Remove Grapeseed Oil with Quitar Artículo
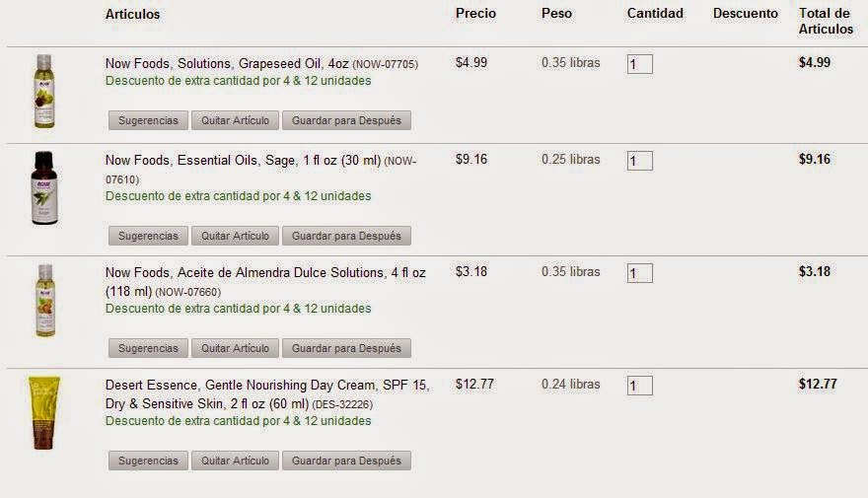Screen dimensions: 868x498 click(x=235, y=120)
